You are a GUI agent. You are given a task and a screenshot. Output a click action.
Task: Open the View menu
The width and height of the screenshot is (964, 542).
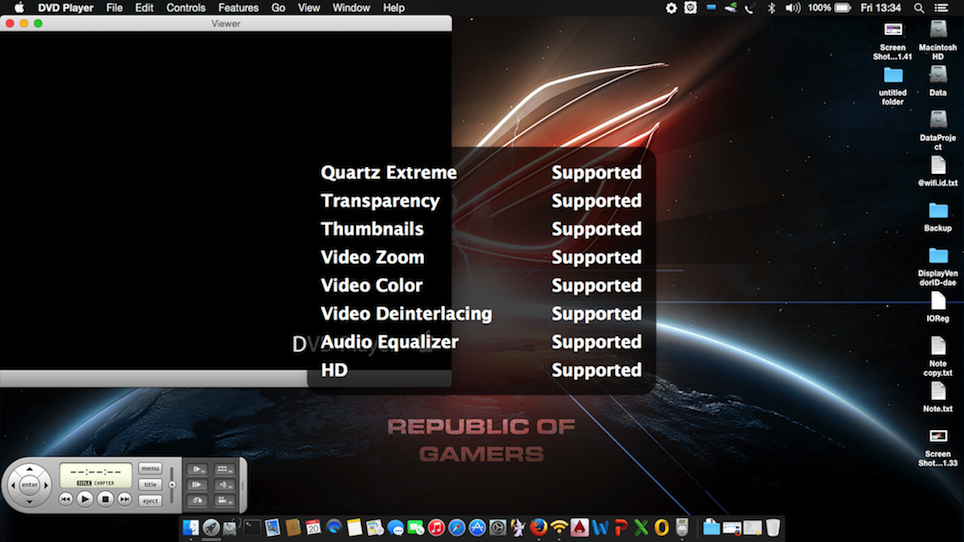point(309,8)
